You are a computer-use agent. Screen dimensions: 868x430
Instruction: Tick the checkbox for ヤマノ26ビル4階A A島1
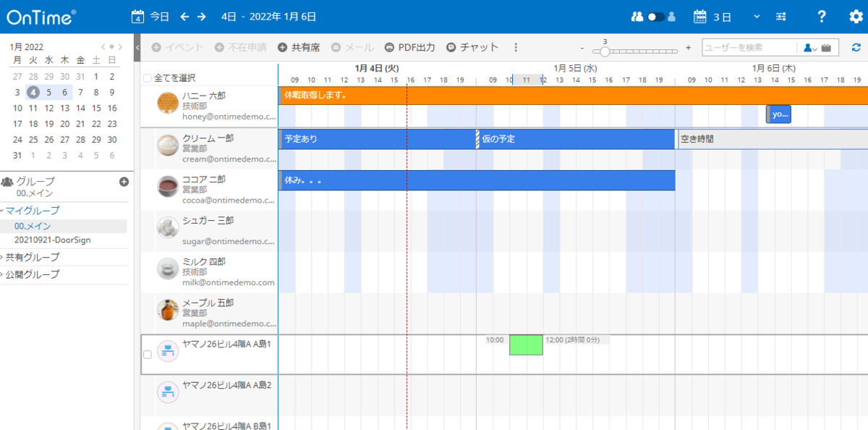(148, 355)
